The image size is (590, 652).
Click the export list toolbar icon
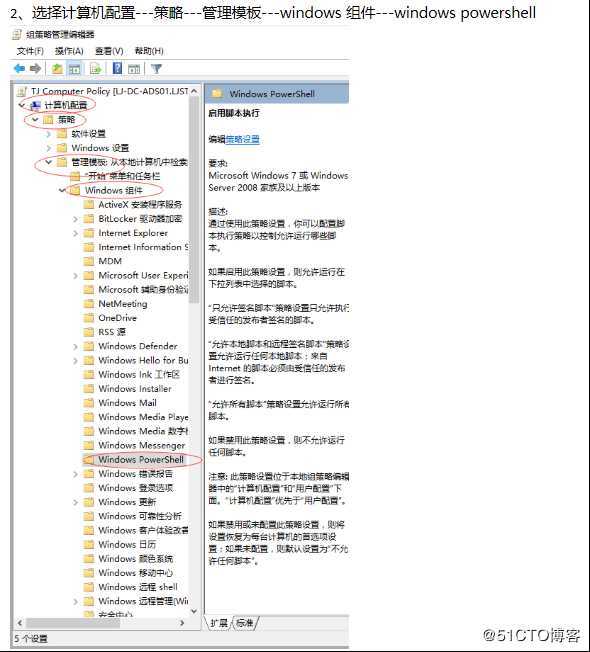pyautogui.click(x=96, y=69)
